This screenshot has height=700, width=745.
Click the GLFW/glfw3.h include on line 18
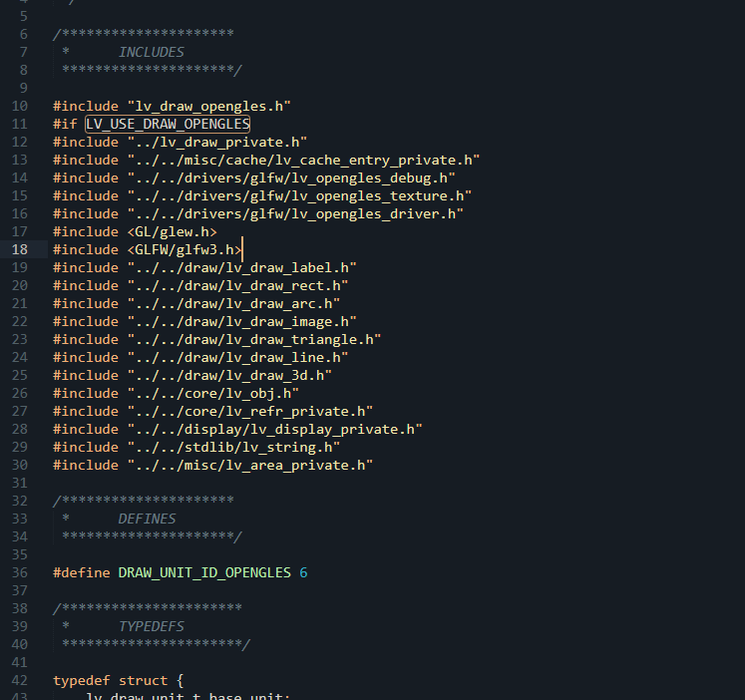coord(185,250)
